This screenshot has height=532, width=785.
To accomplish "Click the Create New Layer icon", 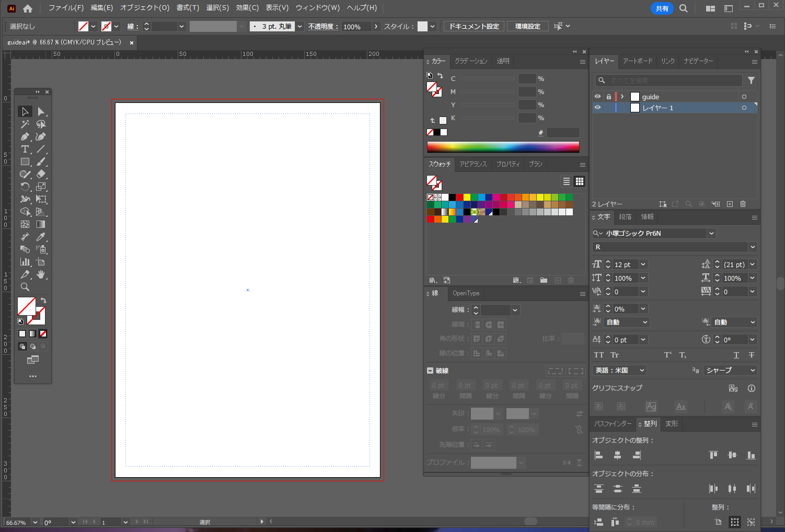I will [x=730, y=204].
